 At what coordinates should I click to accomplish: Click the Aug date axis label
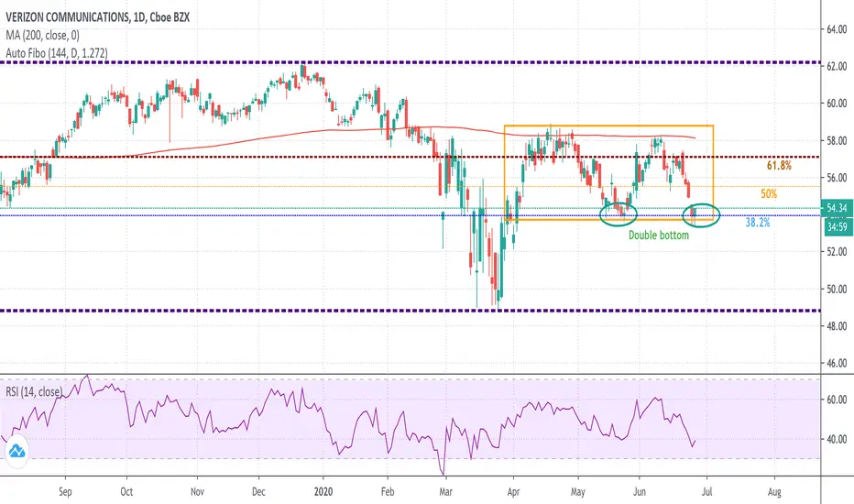[774, 492]
